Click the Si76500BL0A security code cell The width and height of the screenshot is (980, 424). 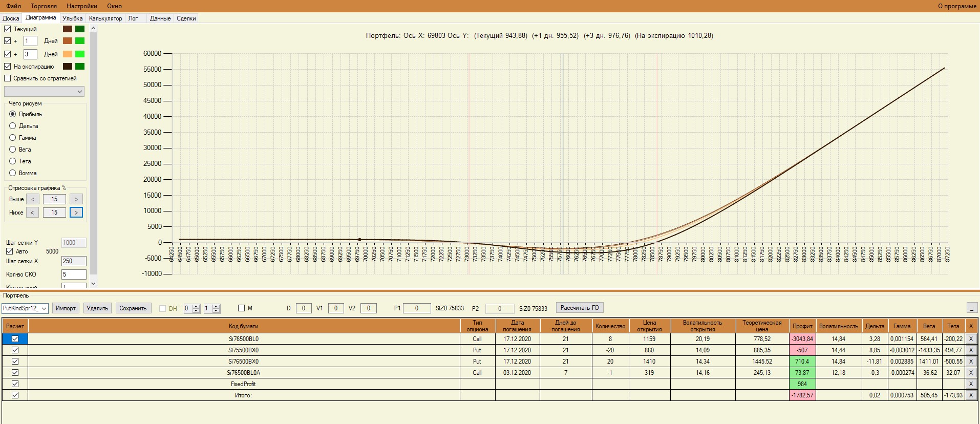pos(244,373)
